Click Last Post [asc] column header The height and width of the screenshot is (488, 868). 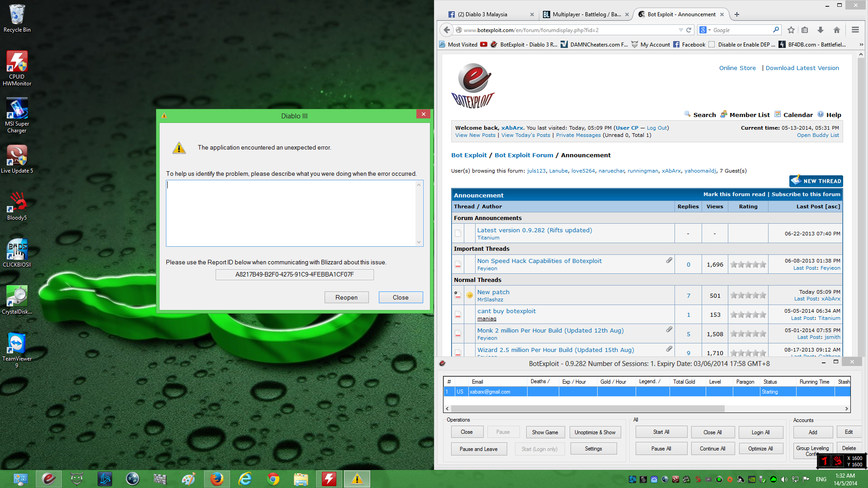coord(818,206)
